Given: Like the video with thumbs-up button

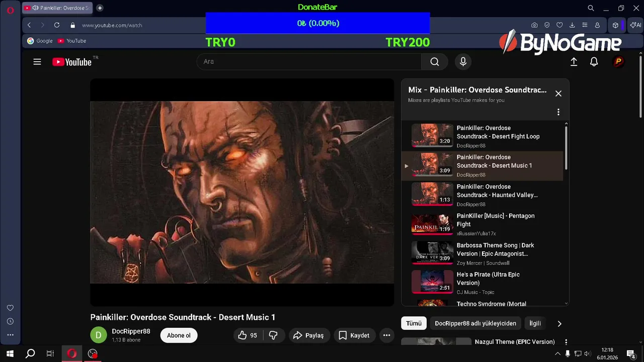Looking at the screenshot, I should point(248,335).
